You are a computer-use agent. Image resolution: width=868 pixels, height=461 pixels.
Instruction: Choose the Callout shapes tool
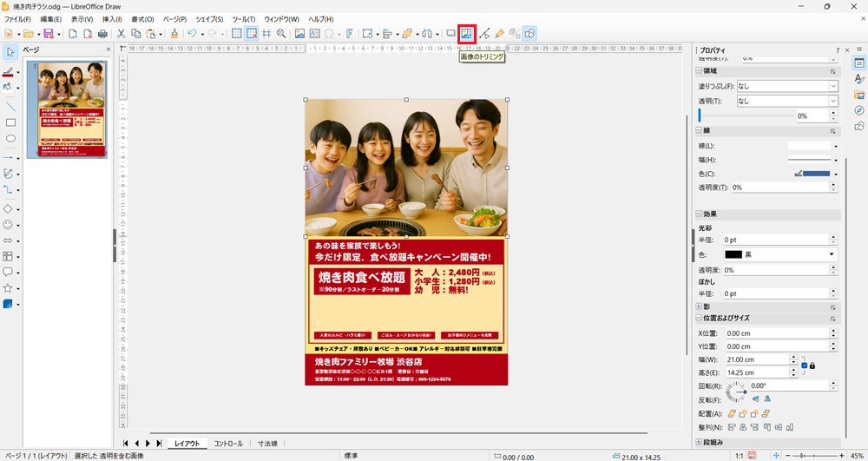point(8,272)
